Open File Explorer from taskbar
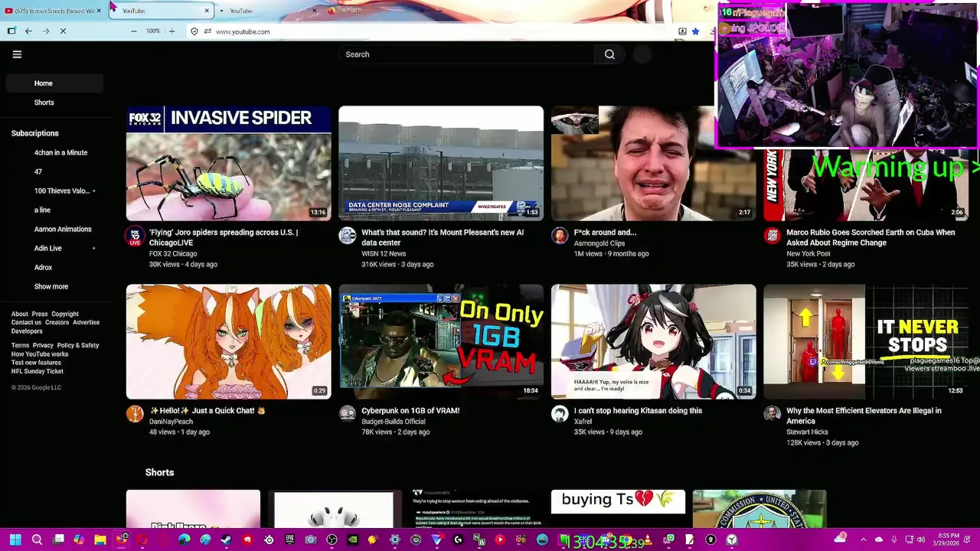Viewport: 980px width, 551px height. 100,540
